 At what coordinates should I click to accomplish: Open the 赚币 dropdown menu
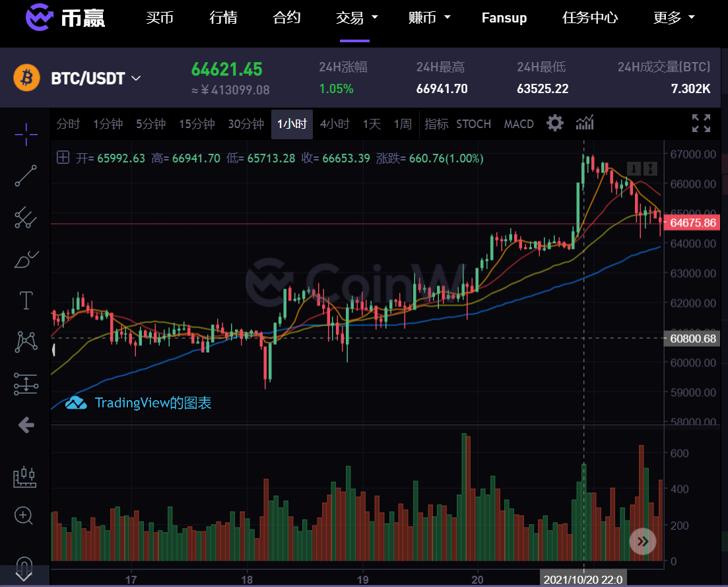click(430, 18)
